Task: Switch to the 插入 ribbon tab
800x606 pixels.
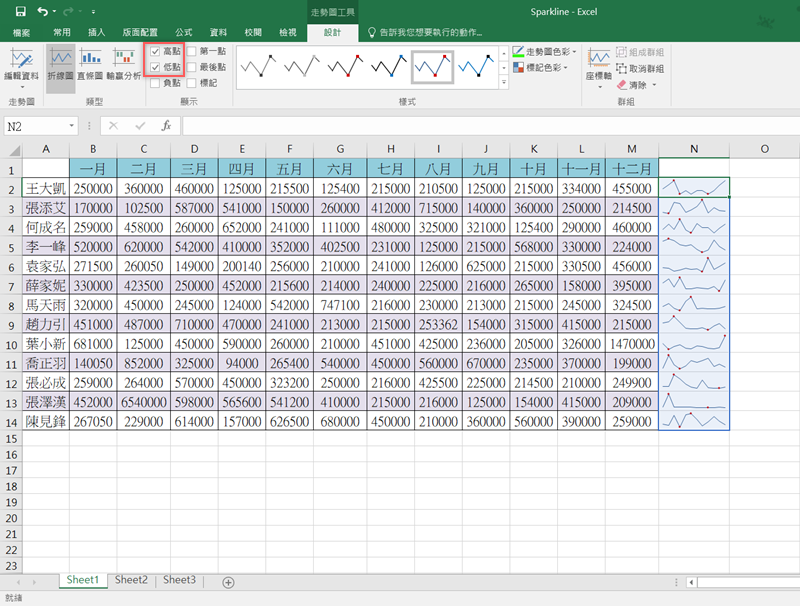Action: 96,33
